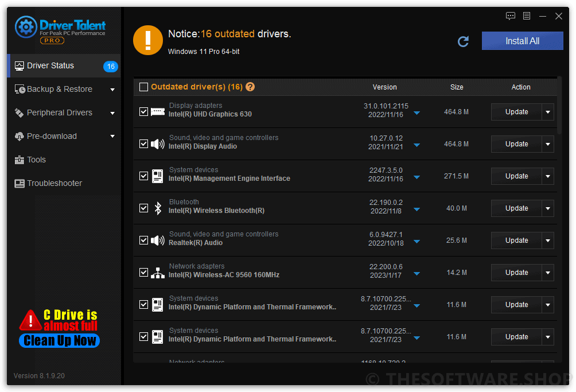Expand the Peripheral Drivers submenu arrow
Image resolution: width=576 pixels, height=392 pixels.
(112, 113)
